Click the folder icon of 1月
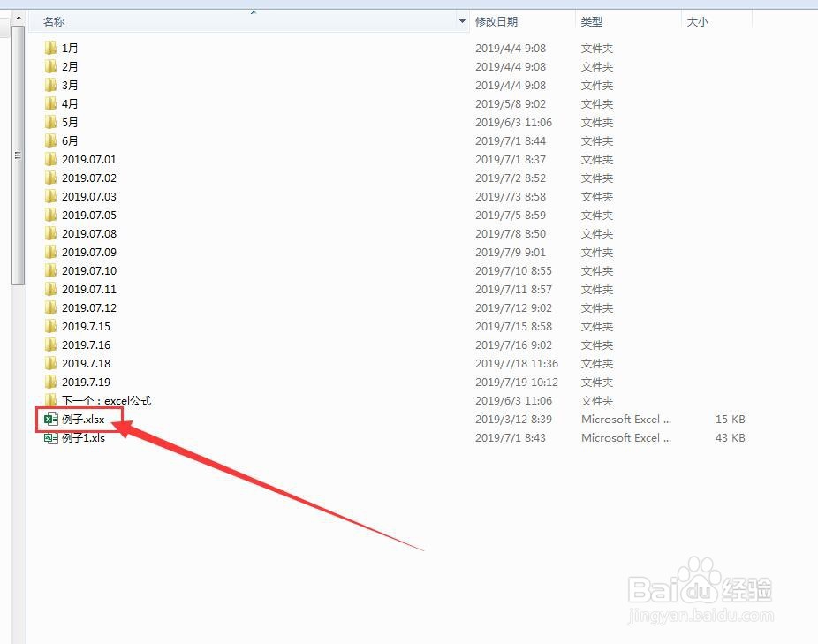Viewport: 818px width, 644px height. point(50,48)
